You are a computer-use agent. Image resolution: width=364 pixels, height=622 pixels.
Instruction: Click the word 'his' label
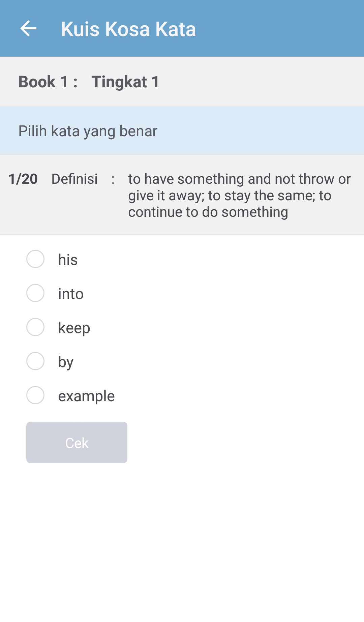(68, 260)
